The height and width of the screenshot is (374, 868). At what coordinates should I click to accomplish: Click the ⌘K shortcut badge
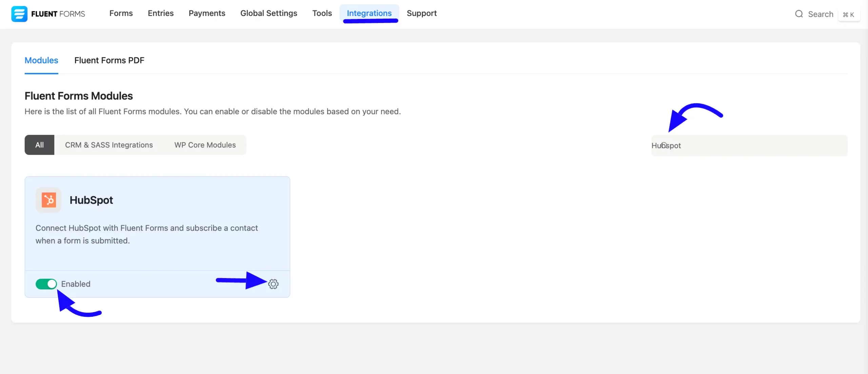849,15
